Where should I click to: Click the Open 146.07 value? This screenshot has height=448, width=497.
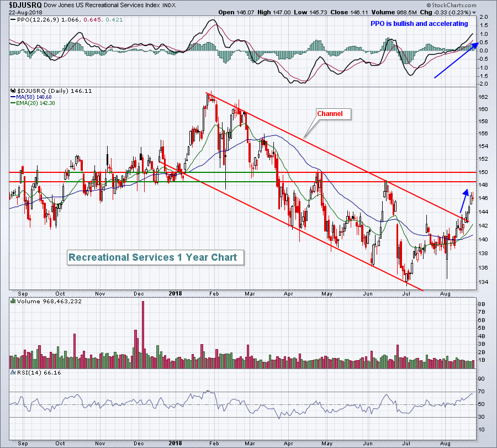pos(236,12)
